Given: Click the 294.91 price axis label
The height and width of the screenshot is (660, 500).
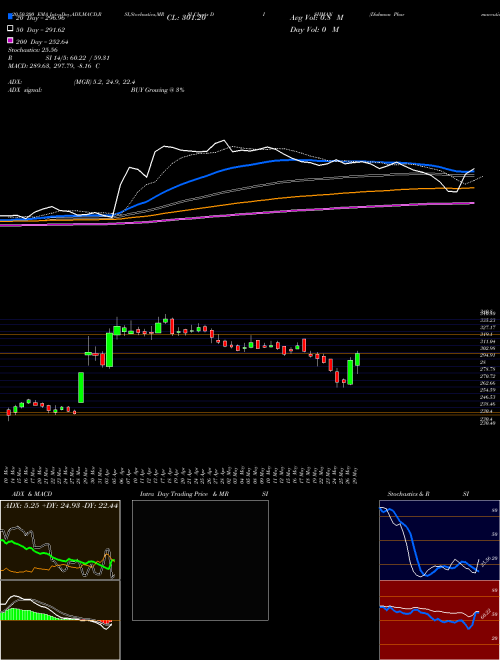Looking at the screenshot, I should (x=489, y=355).
